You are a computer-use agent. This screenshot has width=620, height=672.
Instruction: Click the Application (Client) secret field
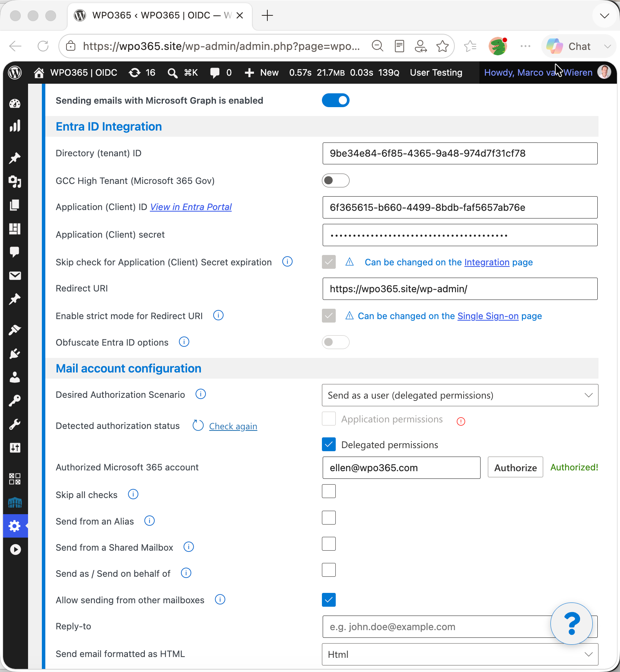point(460,235)
